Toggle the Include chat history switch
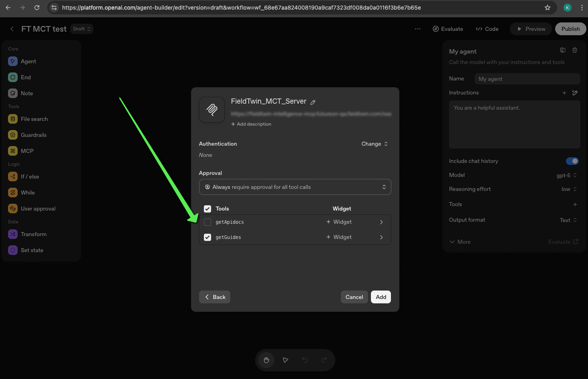 (x=572, y=161)
